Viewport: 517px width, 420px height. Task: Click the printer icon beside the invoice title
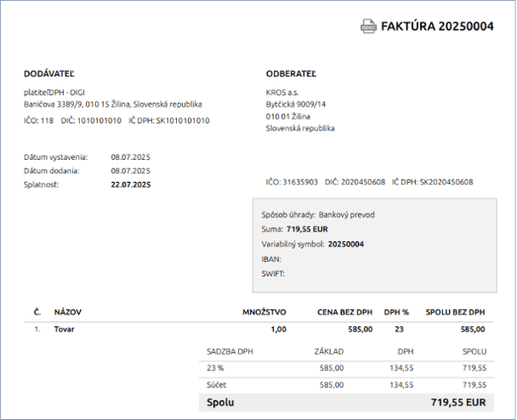pyautogui.click(x=368, y=27)
